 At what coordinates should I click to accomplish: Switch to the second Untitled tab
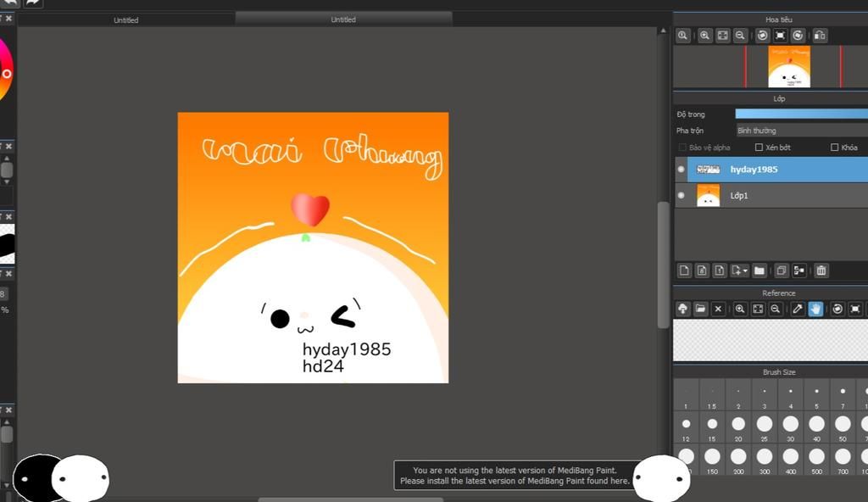coord(343,20)
